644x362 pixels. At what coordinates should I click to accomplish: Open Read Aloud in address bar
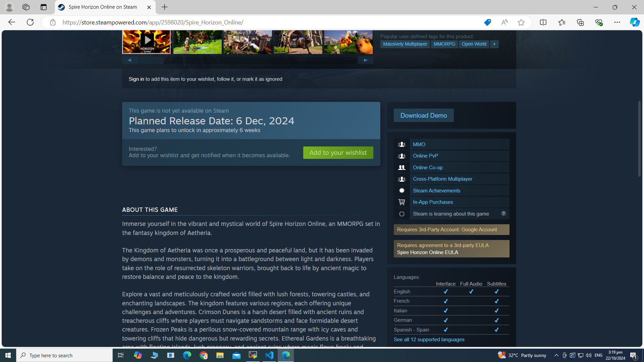(x=504, y=22)
